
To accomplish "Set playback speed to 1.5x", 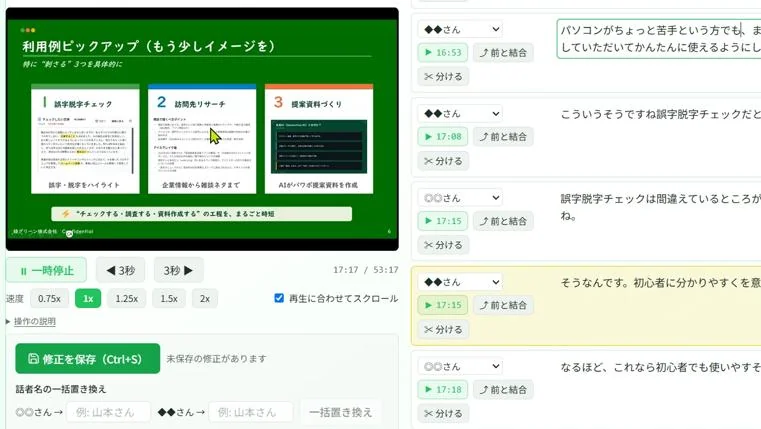I will click(169, 298).
